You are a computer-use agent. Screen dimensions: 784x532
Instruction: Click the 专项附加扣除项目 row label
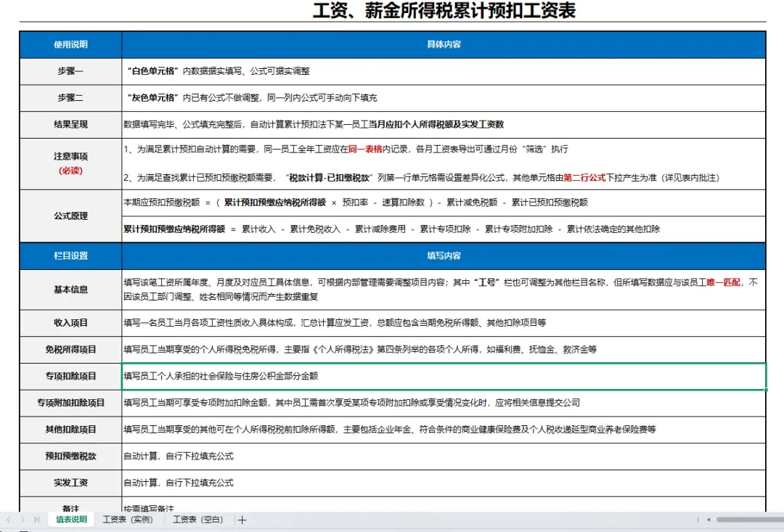(70, 403)
